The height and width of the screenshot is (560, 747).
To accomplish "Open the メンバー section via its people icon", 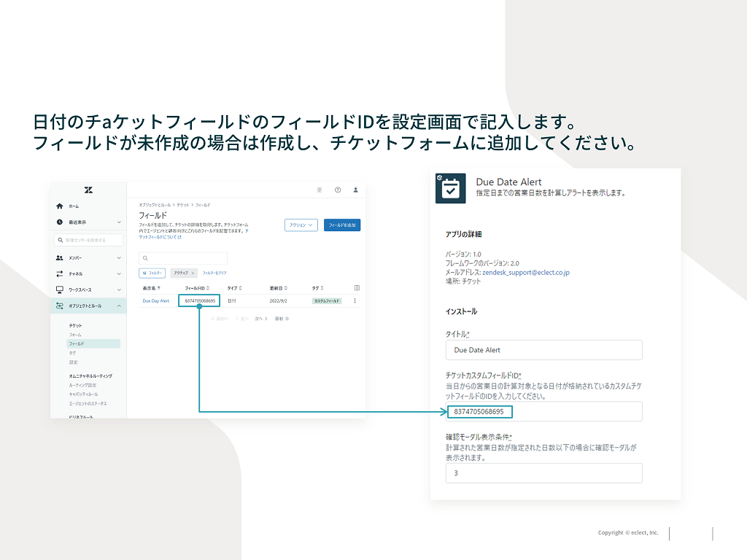I will click(59, 257).
